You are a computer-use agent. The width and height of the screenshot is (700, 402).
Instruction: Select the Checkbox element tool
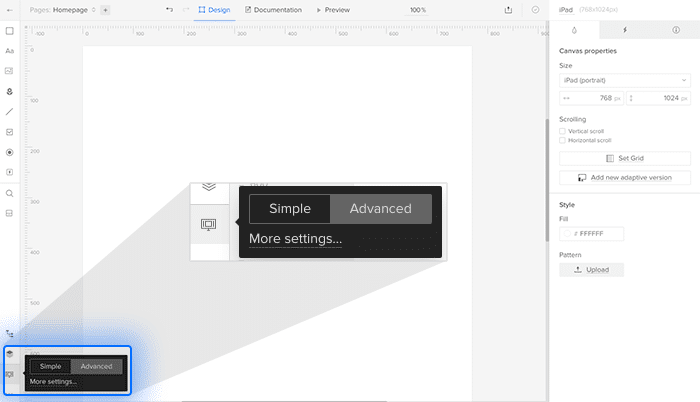tap(9, 132)
